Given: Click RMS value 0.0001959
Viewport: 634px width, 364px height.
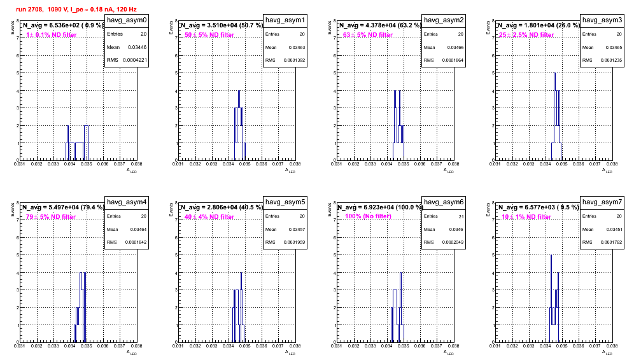Looking at the screenshot, I should point(294,242).
